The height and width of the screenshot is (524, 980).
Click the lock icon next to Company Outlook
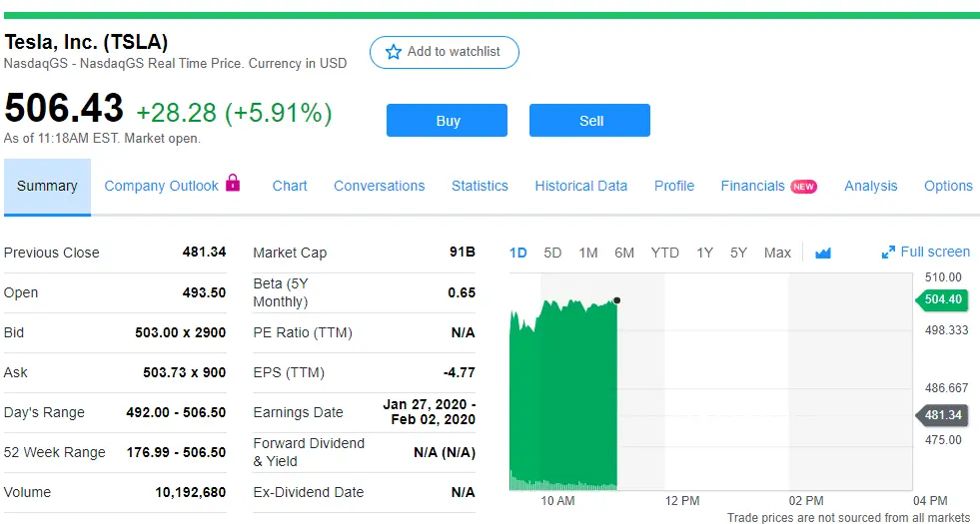233,183
